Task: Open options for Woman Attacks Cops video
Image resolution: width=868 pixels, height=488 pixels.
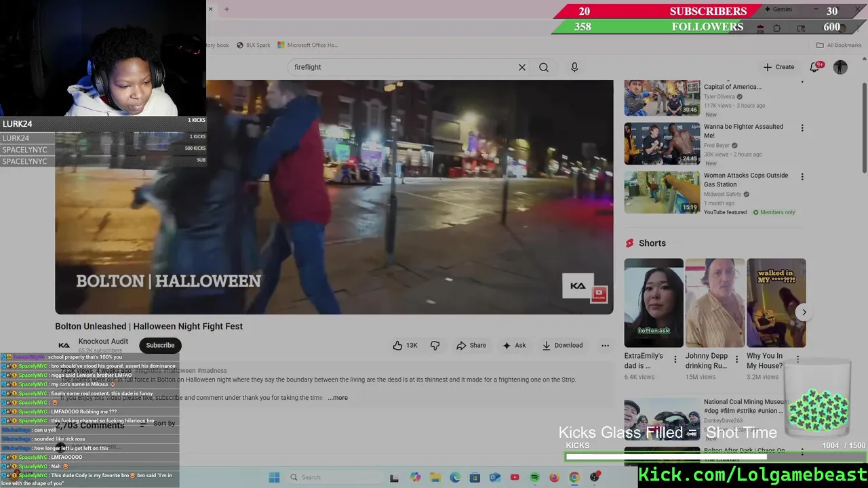Action: [x=802, y=177]
